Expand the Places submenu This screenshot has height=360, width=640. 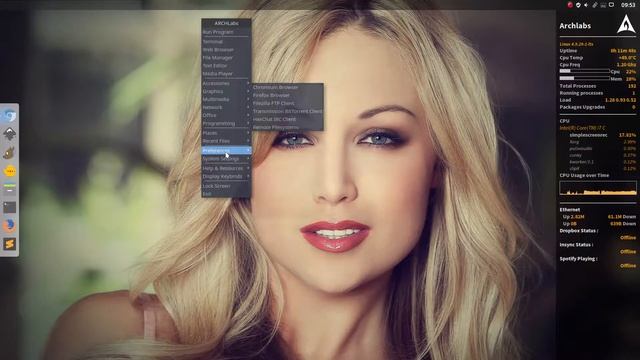[x=226, y=133]
